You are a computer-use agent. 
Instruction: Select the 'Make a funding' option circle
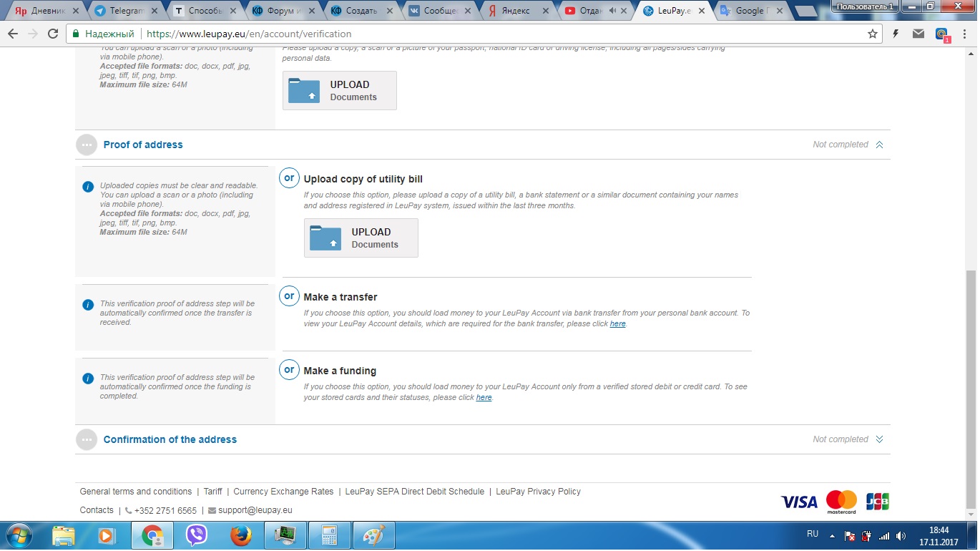289,369
